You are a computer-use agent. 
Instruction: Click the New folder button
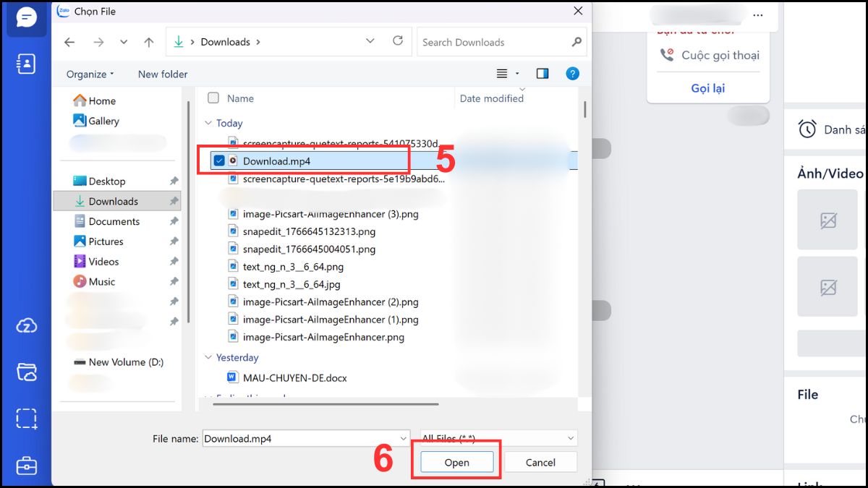click(163, 74)
